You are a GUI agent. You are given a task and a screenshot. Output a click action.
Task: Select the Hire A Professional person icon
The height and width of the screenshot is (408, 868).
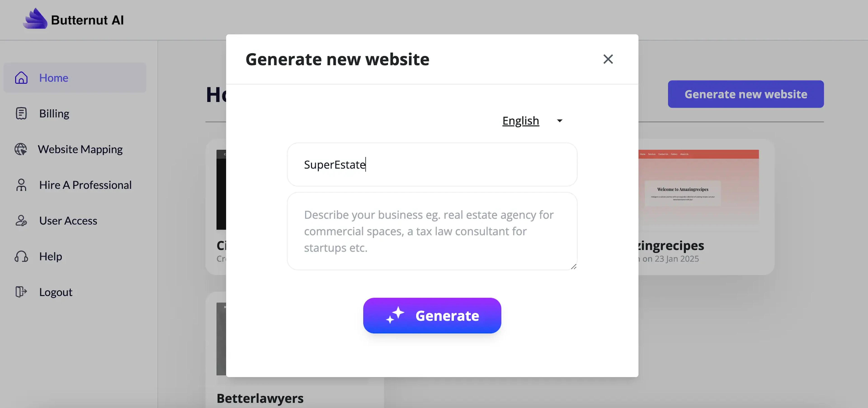click(21, 185)
